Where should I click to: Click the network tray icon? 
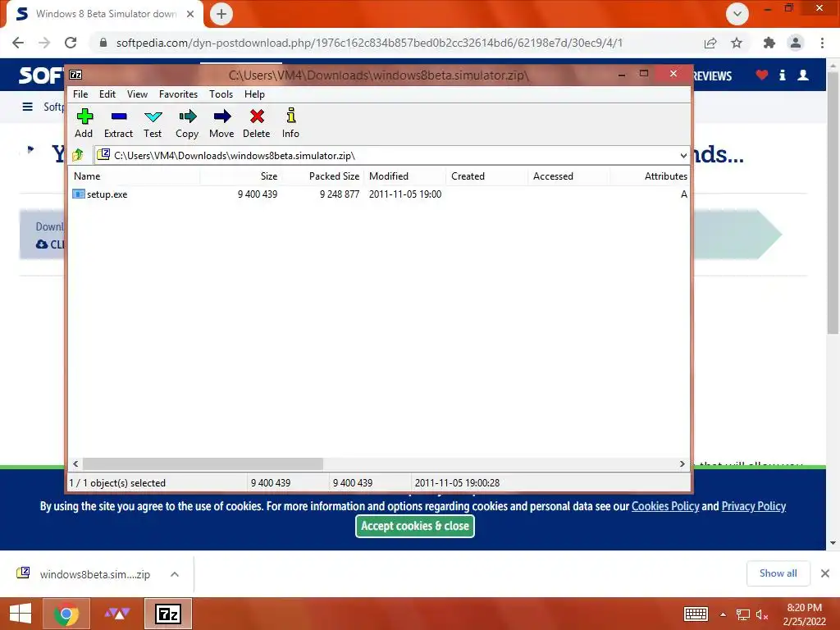point(742,614)
